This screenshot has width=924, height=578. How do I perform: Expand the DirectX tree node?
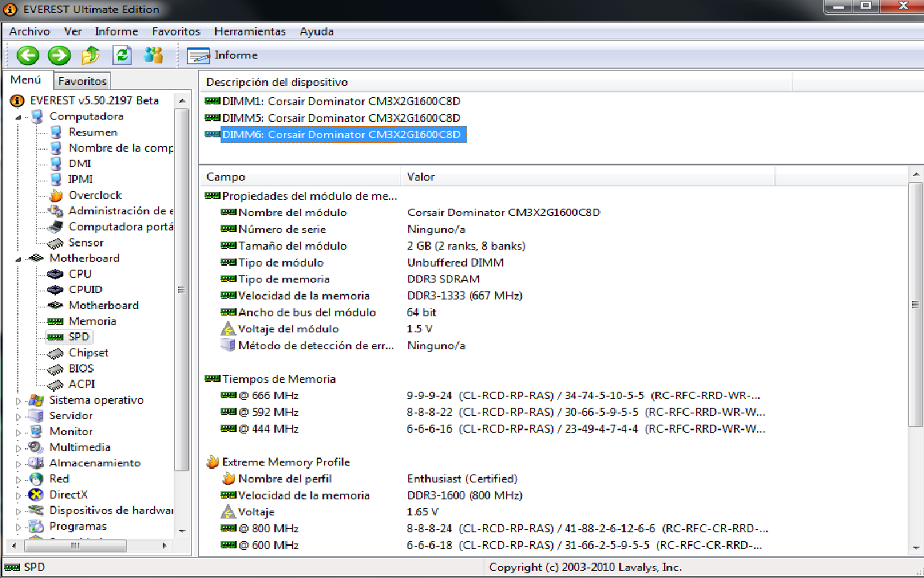18,495
